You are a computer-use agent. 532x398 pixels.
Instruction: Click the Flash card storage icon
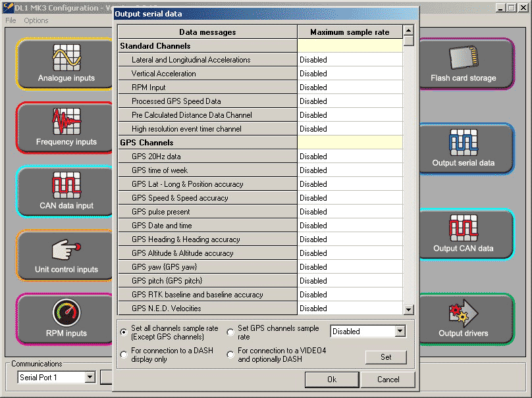click(x=463, y=64)
